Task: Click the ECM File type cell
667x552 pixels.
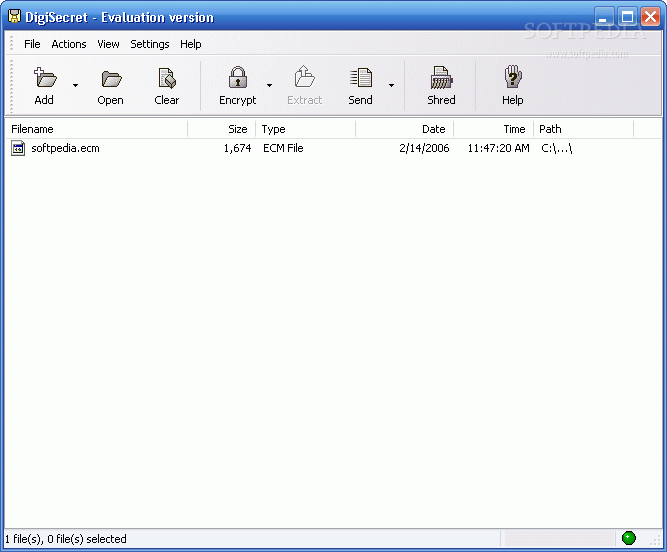Action: click(x=283, y=148)
